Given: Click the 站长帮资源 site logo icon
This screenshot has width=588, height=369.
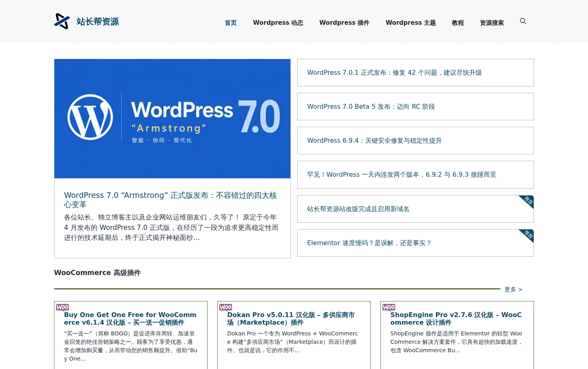Looking at the screenshot, I should tap(62, 21).
